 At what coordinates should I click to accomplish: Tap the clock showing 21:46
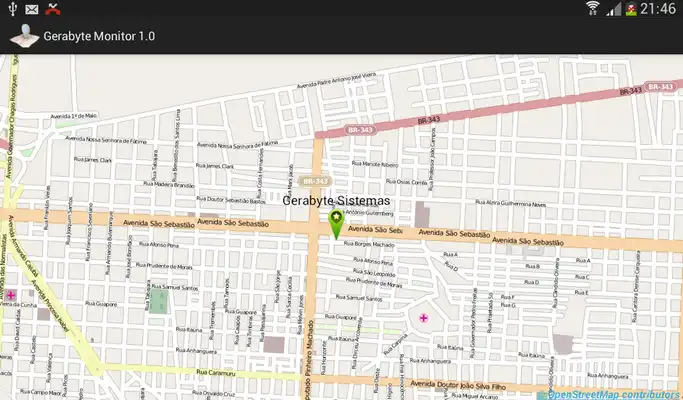tap(659, 9)
